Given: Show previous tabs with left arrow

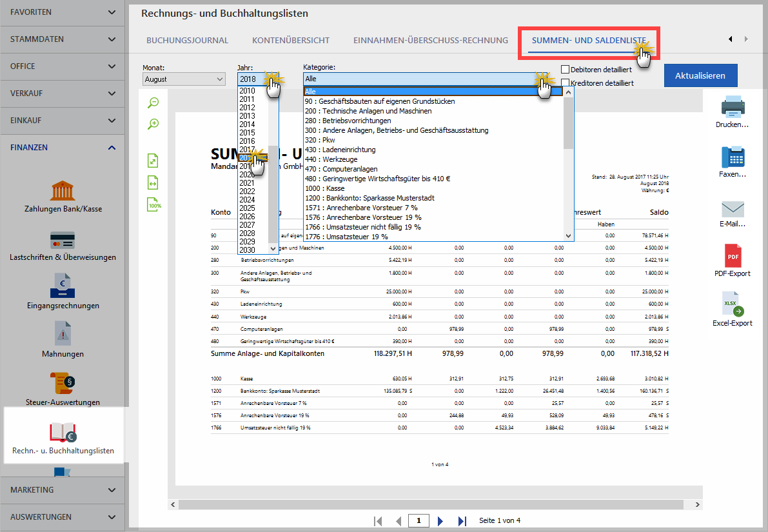Looking at the screenshot, I should click(731, 39).
